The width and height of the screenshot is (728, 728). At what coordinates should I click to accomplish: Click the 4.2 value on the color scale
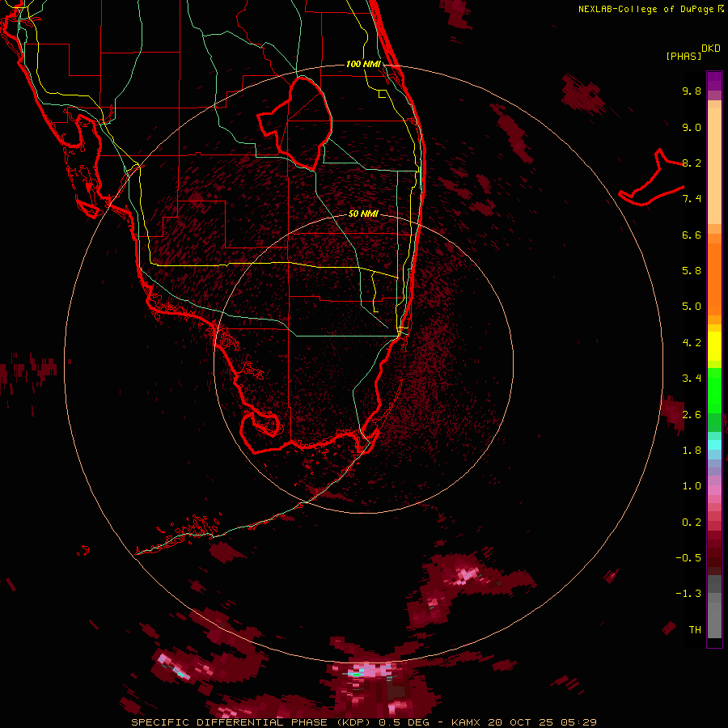(x=692, y=343)
